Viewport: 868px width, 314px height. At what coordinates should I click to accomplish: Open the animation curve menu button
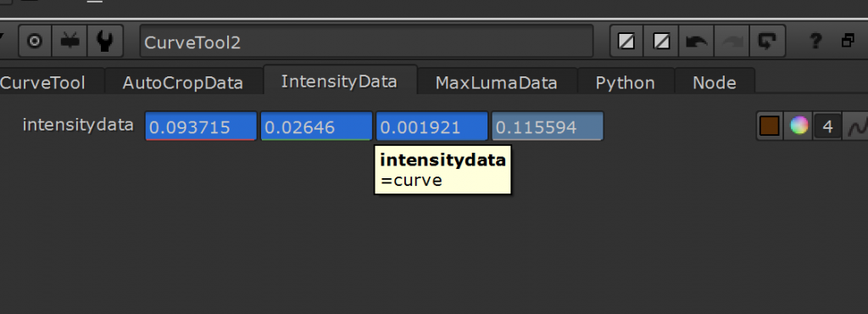(856, 126)
